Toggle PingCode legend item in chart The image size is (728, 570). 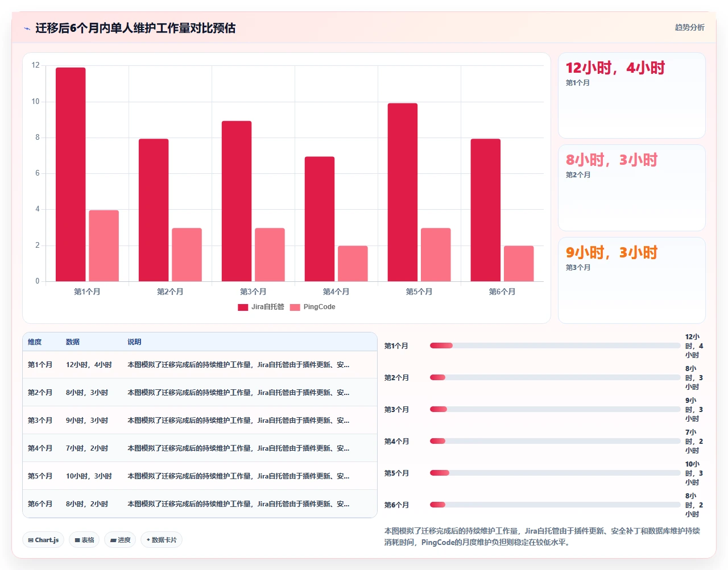tap(313, 307)
